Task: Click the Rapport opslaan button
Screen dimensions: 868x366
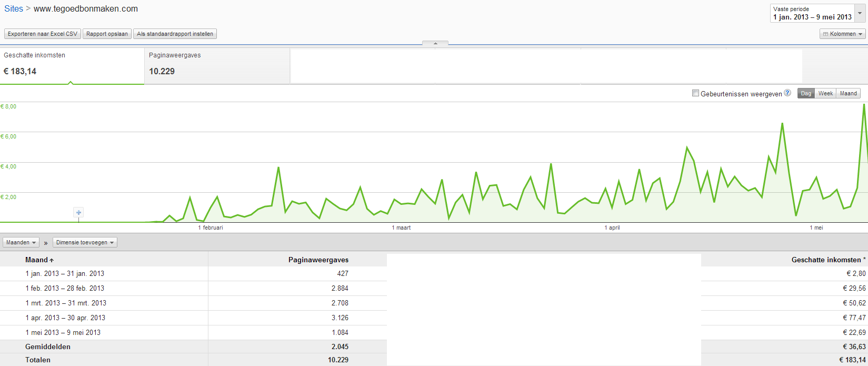Action: (107, 34)
